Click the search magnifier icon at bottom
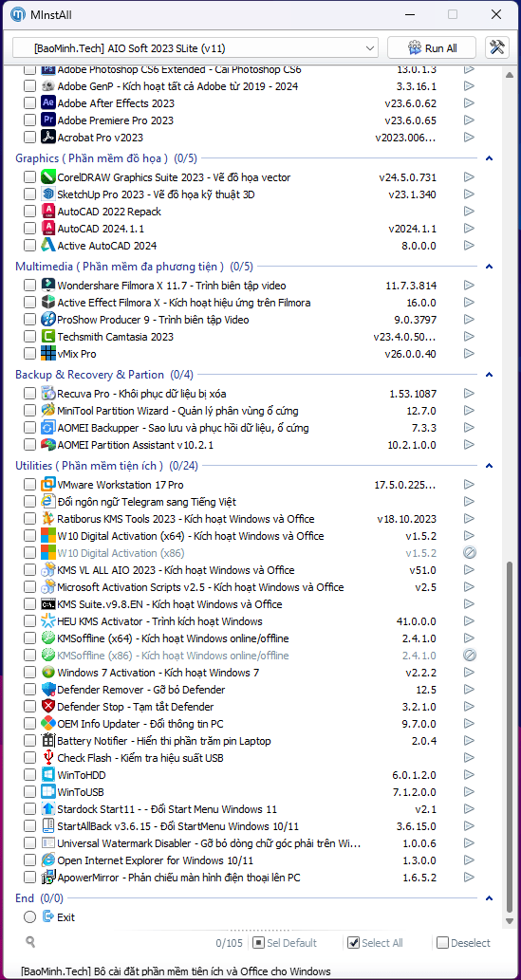Viewport: 521px width, 980px height. click(x=30, y=942)
